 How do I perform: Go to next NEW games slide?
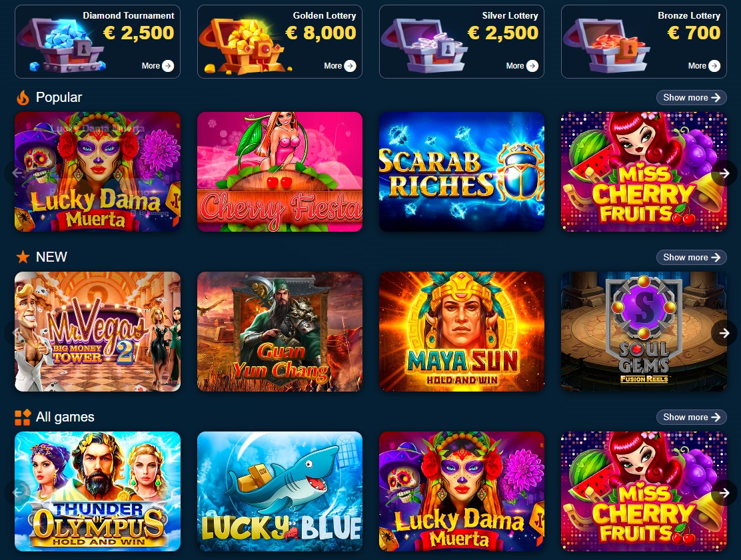point(724,333)
